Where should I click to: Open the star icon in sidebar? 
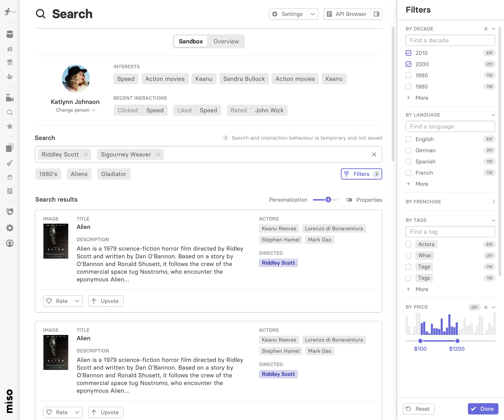click(x=10, y=126)
